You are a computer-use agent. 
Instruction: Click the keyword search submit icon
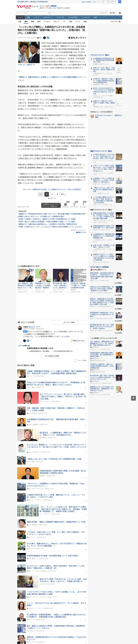click(49, 13)
